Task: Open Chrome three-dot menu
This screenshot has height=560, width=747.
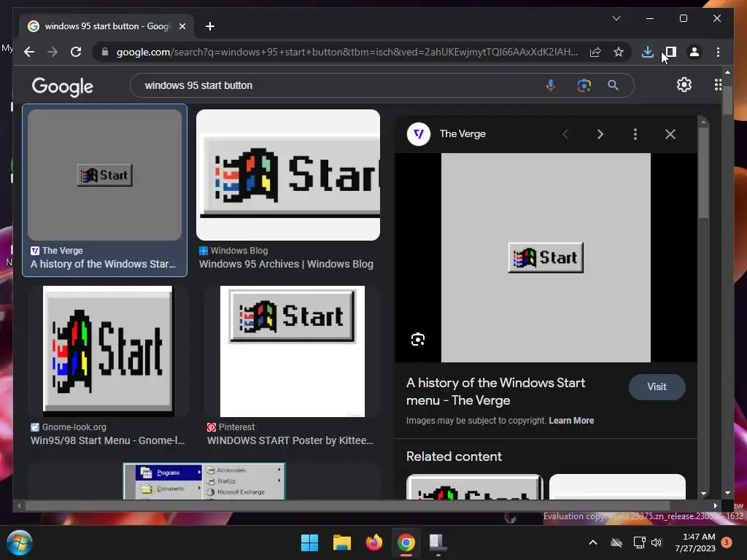Action: [718, 52]
